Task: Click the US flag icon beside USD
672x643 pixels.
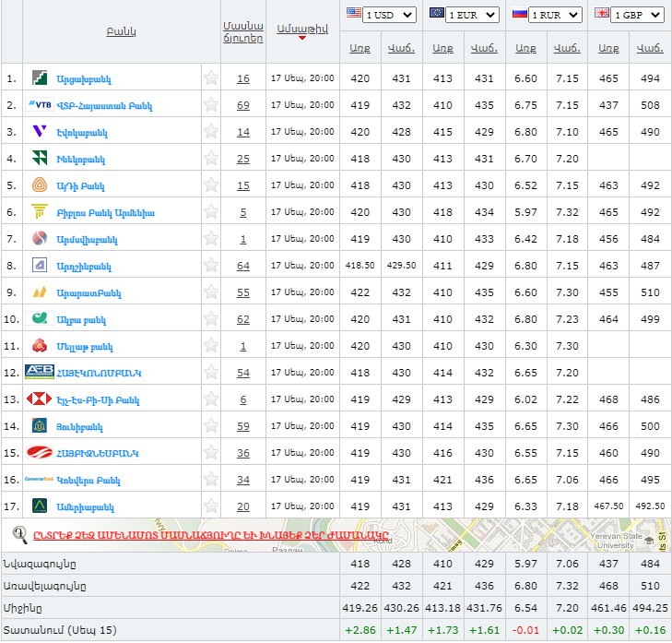Action: [x=354, y=12]
